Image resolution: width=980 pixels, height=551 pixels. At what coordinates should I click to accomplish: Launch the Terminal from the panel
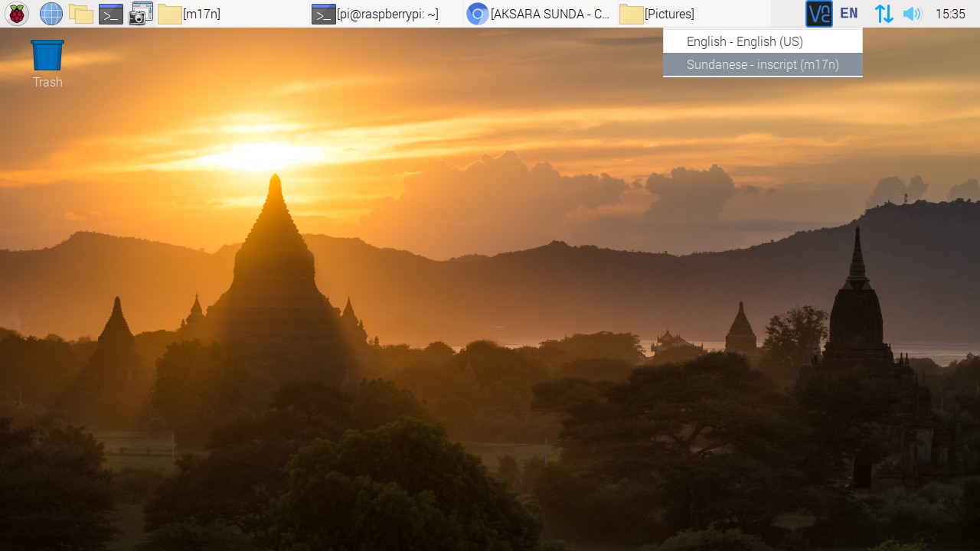coord(111,14)
